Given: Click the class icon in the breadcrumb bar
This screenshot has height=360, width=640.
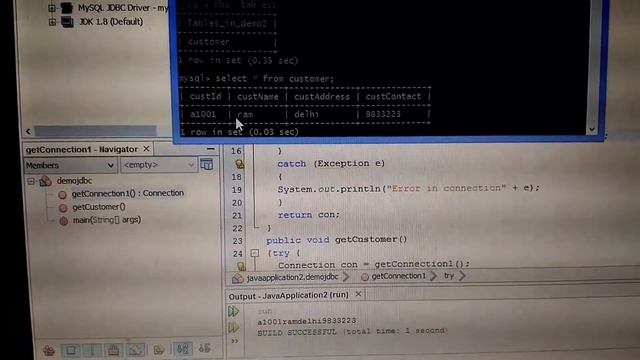Looking at the screenshot, I should (238, 278).
